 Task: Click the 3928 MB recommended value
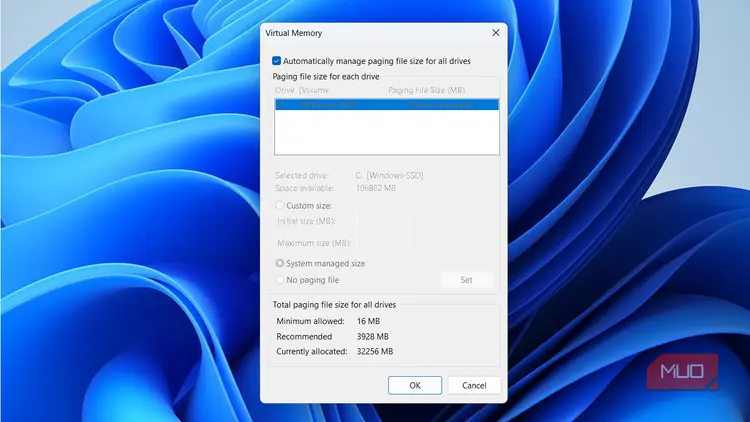(373, 336)
